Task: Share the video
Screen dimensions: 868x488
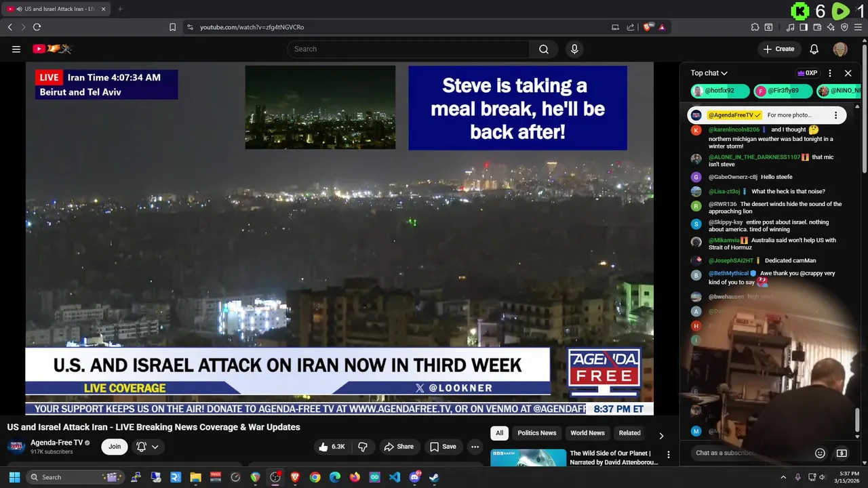Action: [399, 447]
